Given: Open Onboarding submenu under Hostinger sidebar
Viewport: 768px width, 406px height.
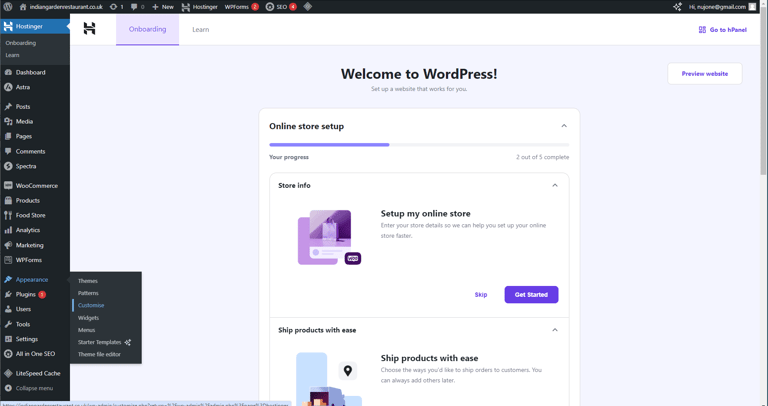Looking at the screenshot, I should [x=21, y=43].
